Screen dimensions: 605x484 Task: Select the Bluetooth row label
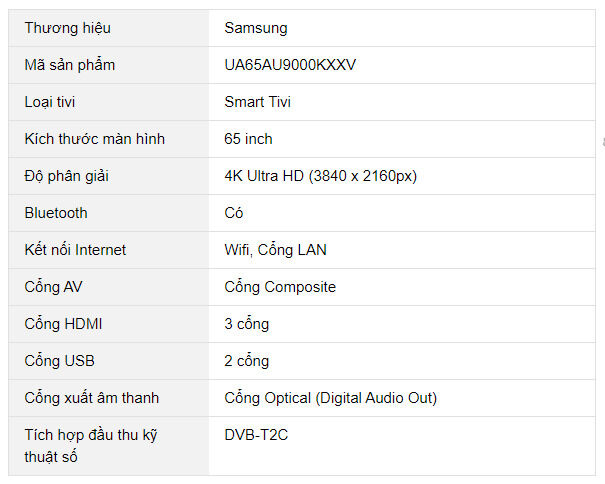56,213
